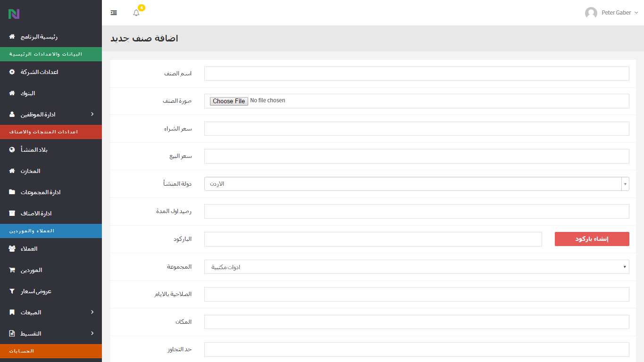The width and height of the screenshot is (644, 362).
Task: Click filter icon beside عروض اسعار
Action: (x=12, y=291)
